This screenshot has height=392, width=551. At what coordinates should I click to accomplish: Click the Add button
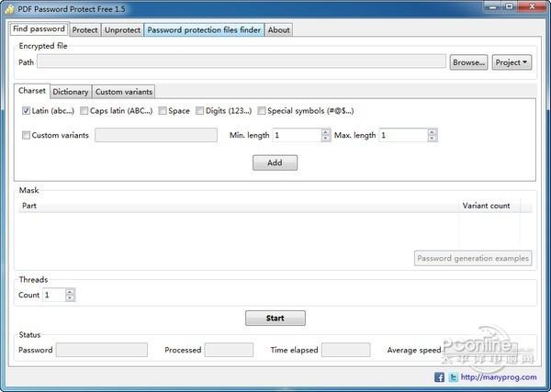(275, 162)
